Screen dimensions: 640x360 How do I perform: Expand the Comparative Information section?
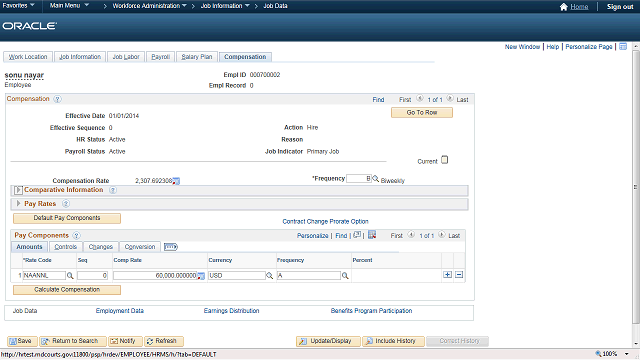18,190
